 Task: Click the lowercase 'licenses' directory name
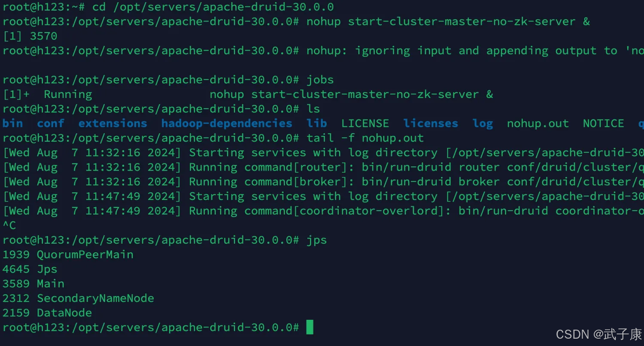(431, 124)
